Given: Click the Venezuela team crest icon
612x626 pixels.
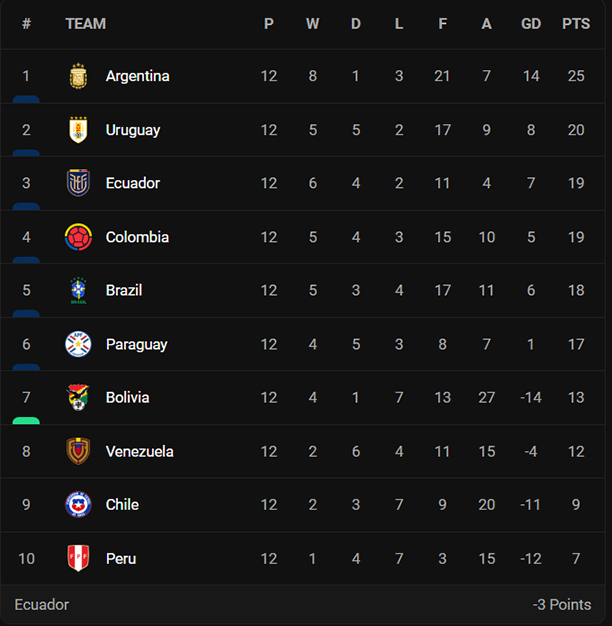Looking at the screenshot, I should tap(78, 451).
